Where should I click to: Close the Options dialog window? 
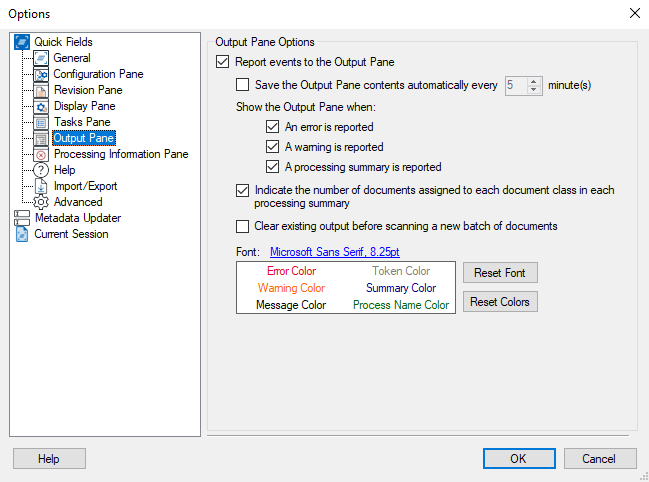(635, 13)
